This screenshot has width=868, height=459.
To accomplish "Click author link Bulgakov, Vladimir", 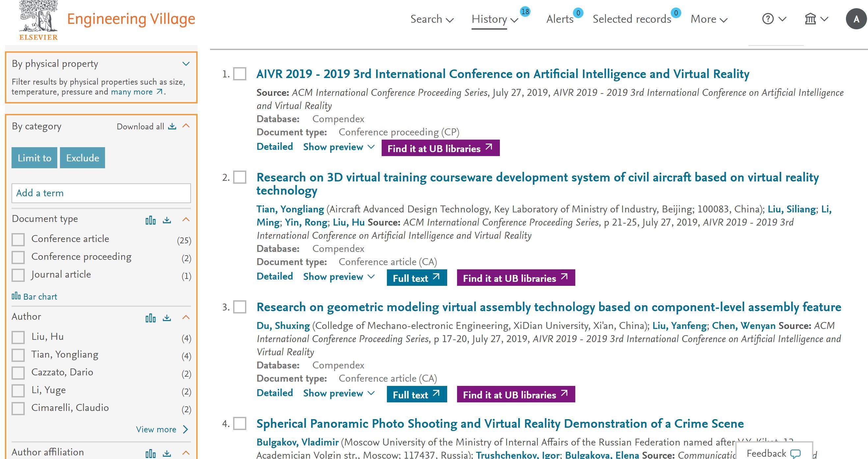I will coord(298,442).
